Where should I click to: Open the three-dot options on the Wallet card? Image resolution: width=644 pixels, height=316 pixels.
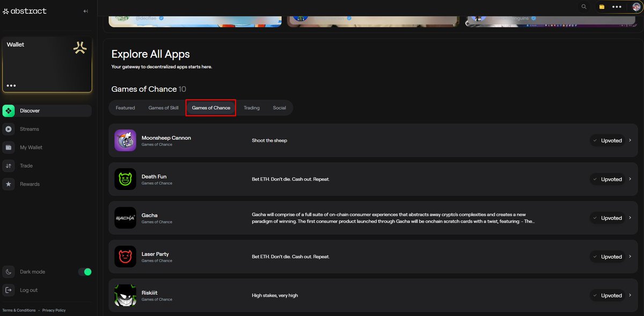pos(11,86)
